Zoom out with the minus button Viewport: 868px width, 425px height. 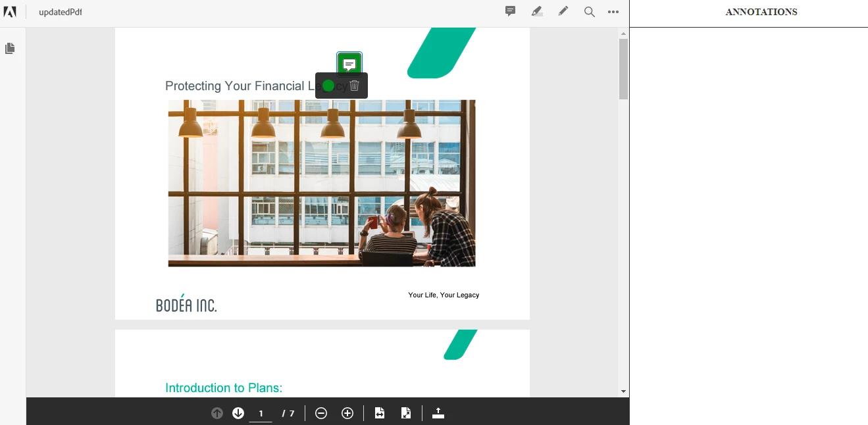click(321, 413)
